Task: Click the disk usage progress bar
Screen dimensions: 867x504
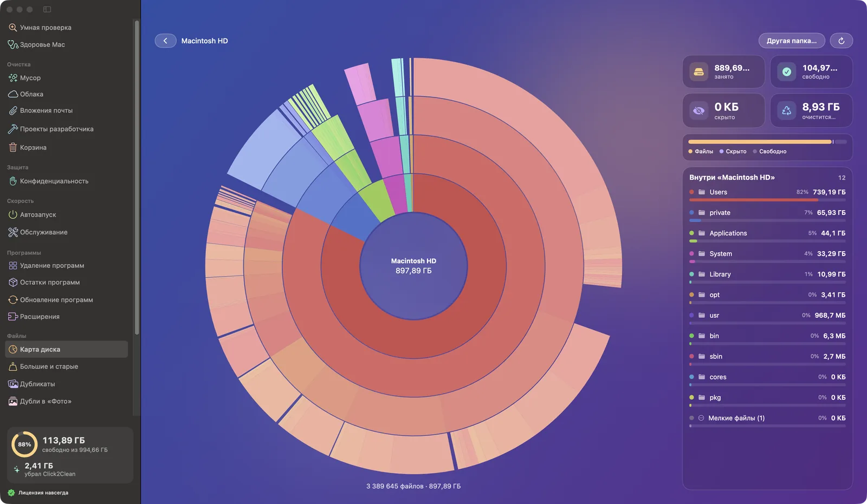Action: (767, 142)
